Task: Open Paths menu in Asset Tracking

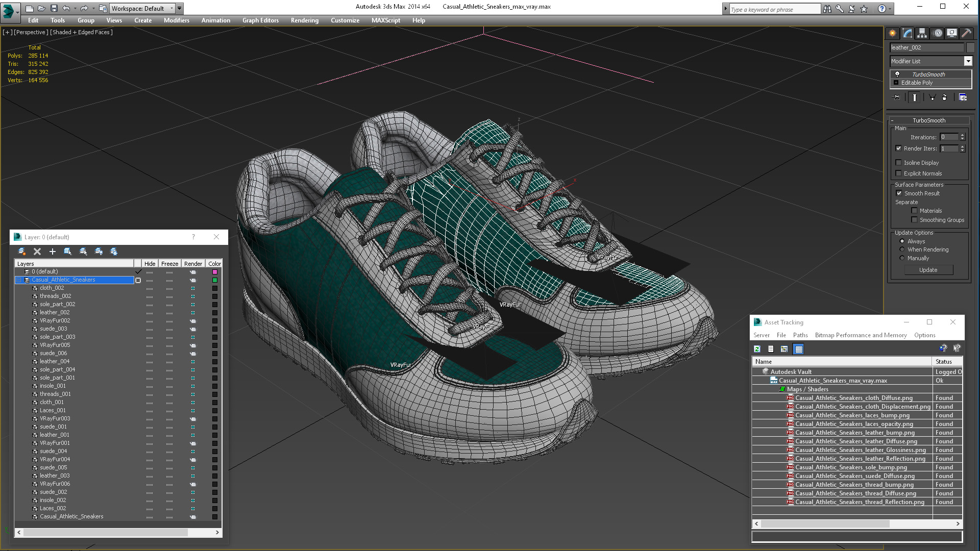Action: pyautogui.click(x=800, y=335)
